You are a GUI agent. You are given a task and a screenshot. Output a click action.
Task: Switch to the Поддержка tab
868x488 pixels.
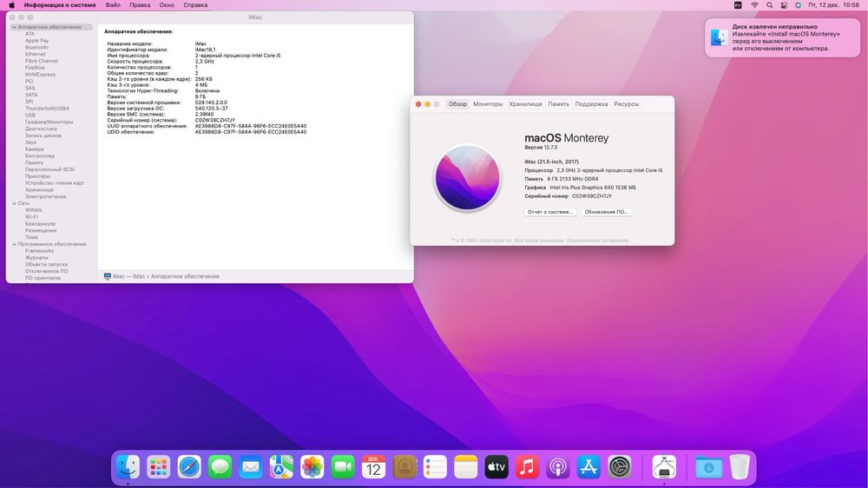tap(591, 104)
